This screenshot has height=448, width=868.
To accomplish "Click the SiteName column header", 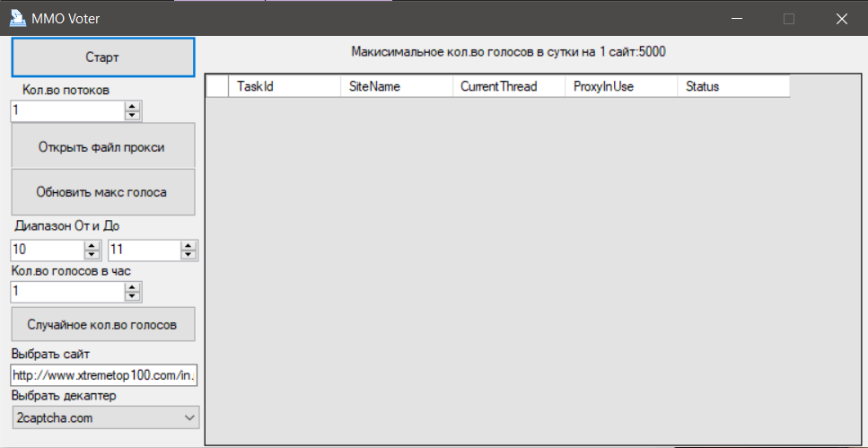I will tap(397, 86).
